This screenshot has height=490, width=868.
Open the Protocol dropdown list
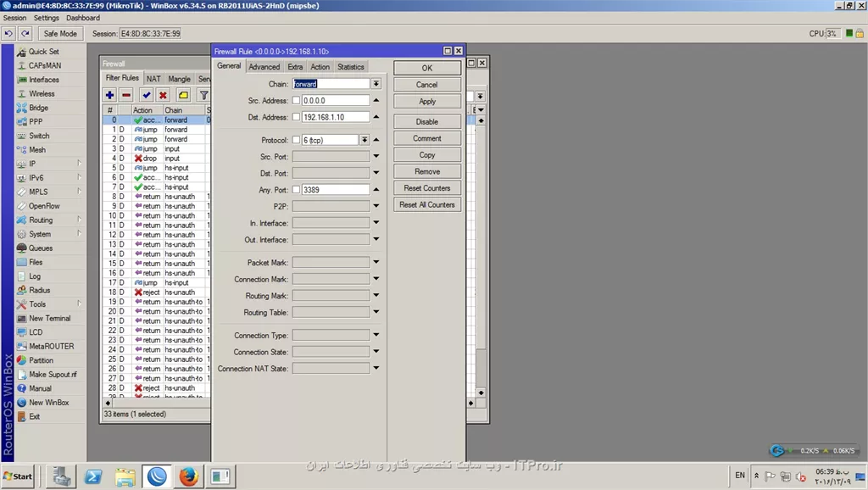click(364, 140)
